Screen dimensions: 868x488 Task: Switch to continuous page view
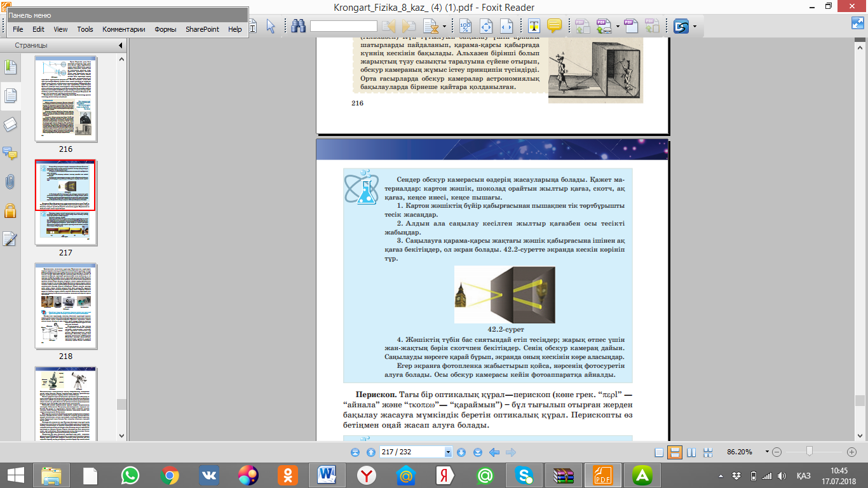click(x=675, y=452)
